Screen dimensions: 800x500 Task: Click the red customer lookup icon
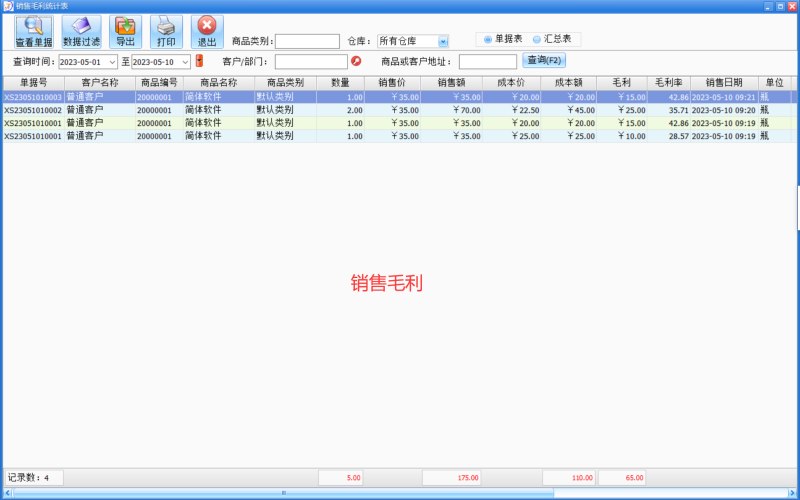coord(356,61)
